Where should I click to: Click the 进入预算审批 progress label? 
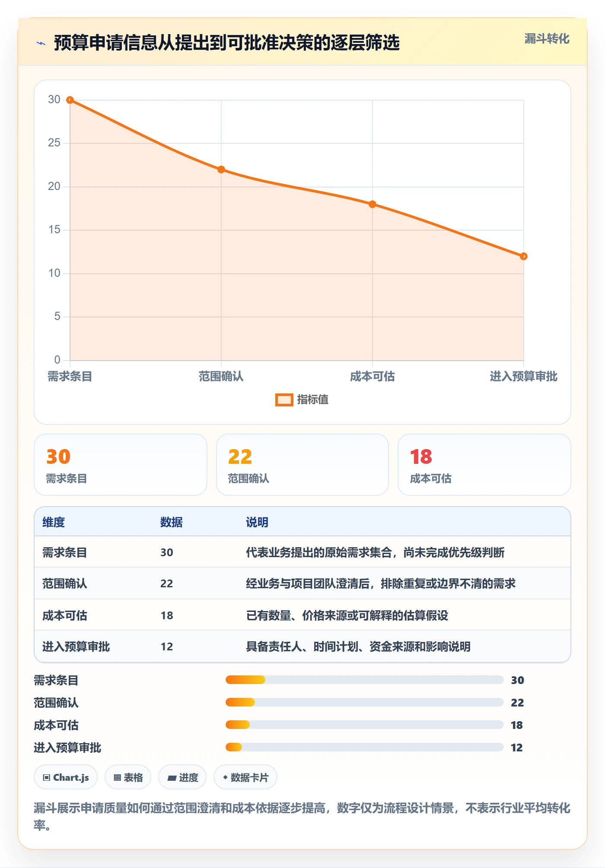coord(67,748)
